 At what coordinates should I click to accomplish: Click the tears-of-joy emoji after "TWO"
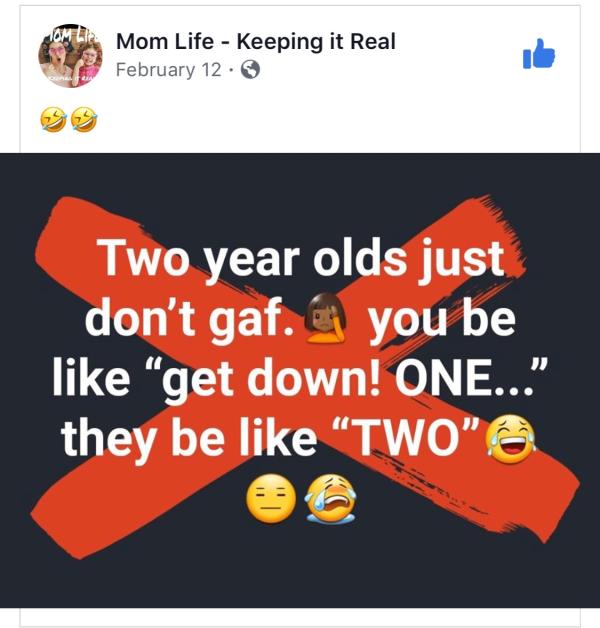[x=510, y=439]
